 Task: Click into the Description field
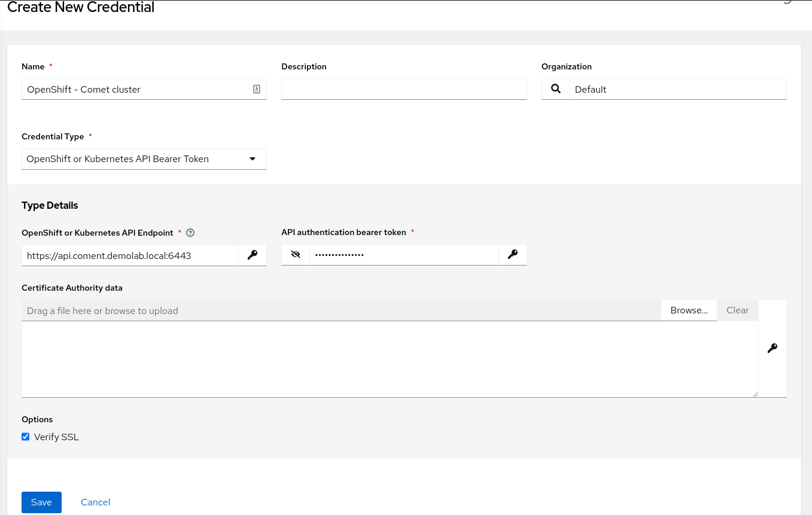(404, 89)
